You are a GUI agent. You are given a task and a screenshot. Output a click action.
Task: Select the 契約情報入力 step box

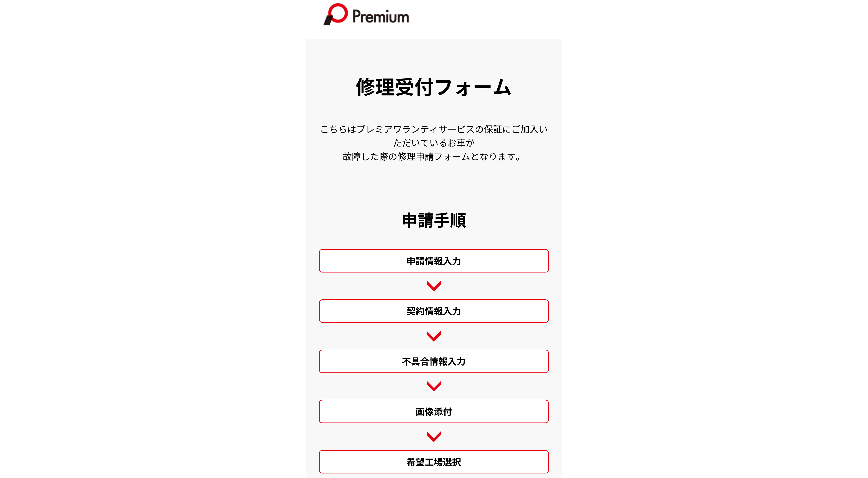click(x=434, y=311)
